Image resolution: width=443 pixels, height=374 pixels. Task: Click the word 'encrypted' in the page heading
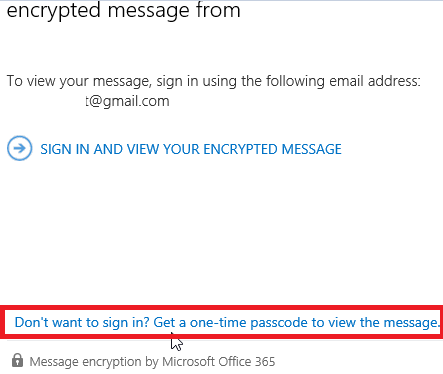54,11
